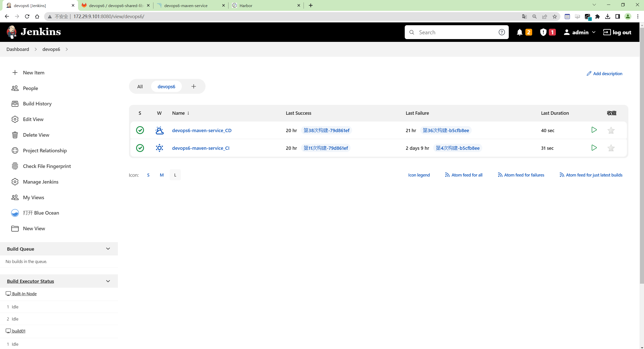Open the search help question-mark icon
Screen dimensions: 644x349
[501, 32]
